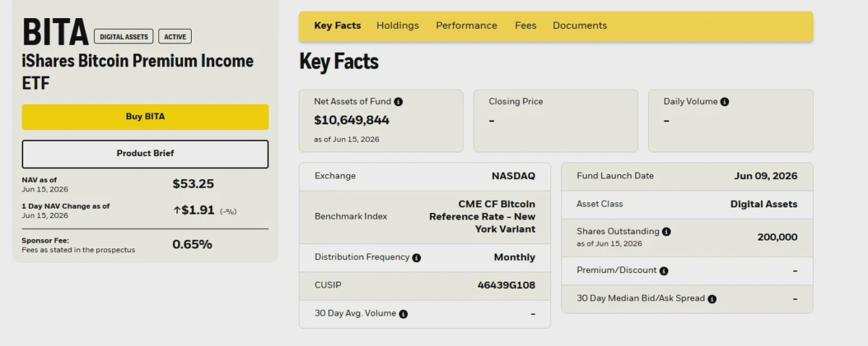Screen dimensions: 868x346
Task: Open the Product Brief button
Action: [x=145, y=154]
